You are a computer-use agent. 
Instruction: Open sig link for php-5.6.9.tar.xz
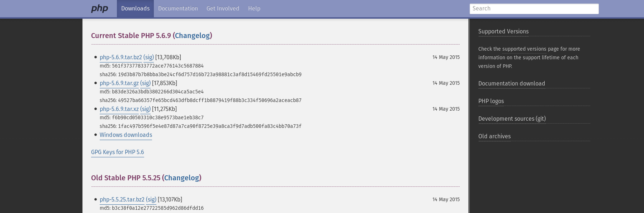point(145,109)
